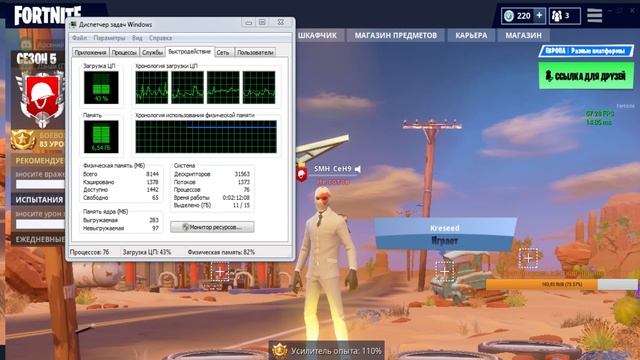640x360 pixels.
Task: Click the empty party slot plus behind Task Manager
Action: pos(220,271)
